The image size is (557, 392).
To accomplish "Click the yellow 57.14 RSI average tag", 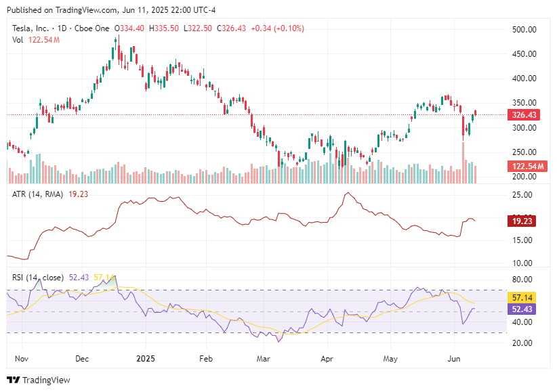I will tap(522, 297).
